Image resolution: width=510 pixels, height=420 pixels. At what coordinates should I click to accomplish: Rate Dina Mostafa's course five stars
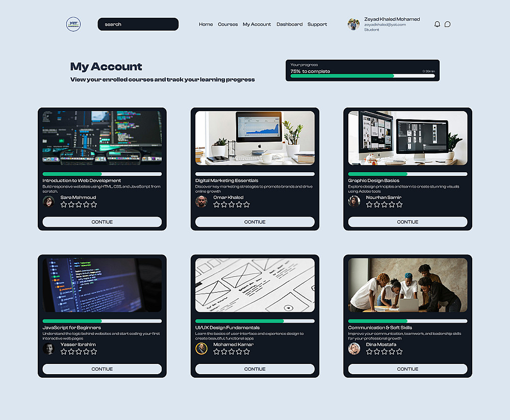(399, 351)
